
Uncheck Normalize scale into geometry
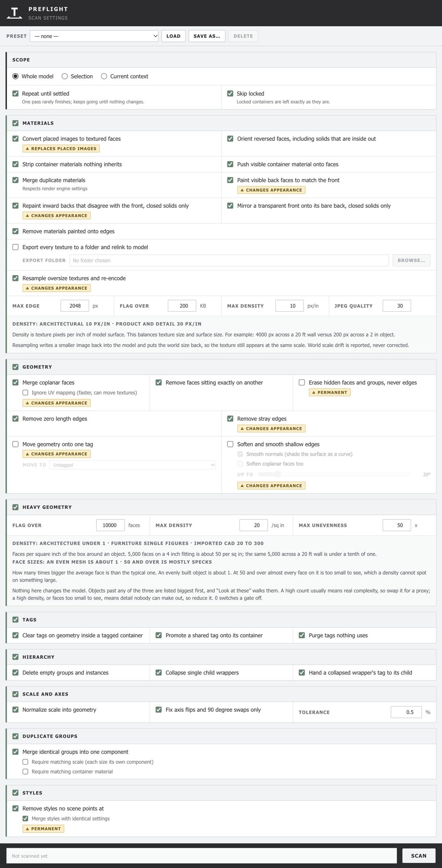click(x=16, y=710)
